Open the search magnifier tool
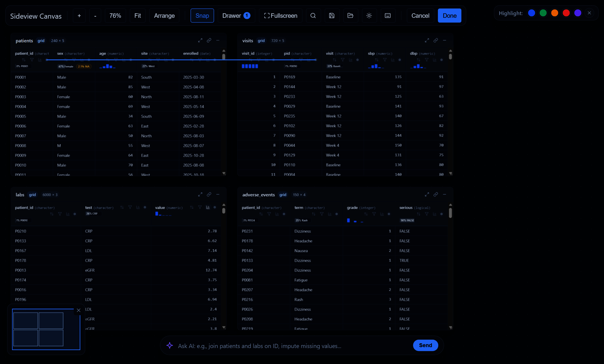 click(x=313, y=16)
